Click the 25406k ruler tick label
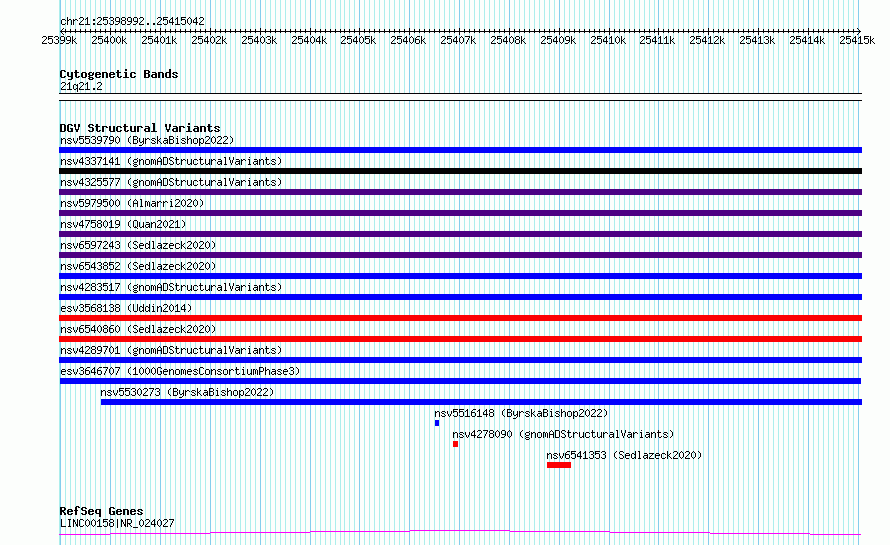This screenshot has height=545, width=890. [x=408, y=40]
